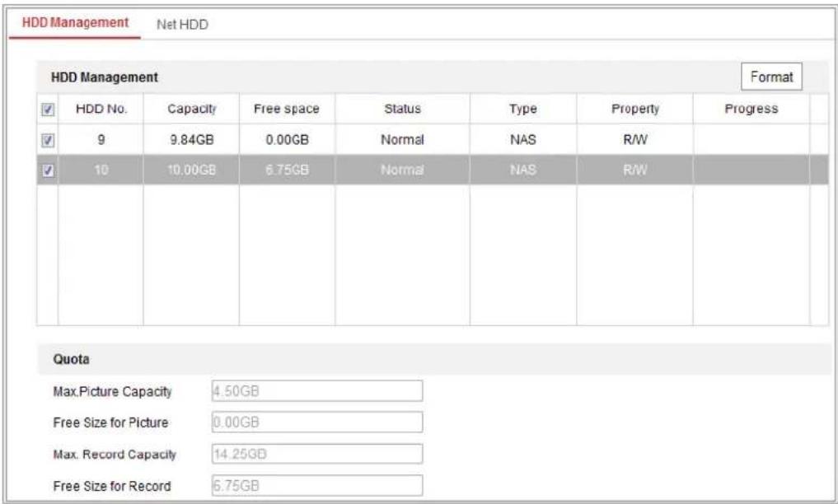The width and height of the screenshot is (838, 504).
Task: Click the Max. Record Capacity field
Action: tap(317, 454)
